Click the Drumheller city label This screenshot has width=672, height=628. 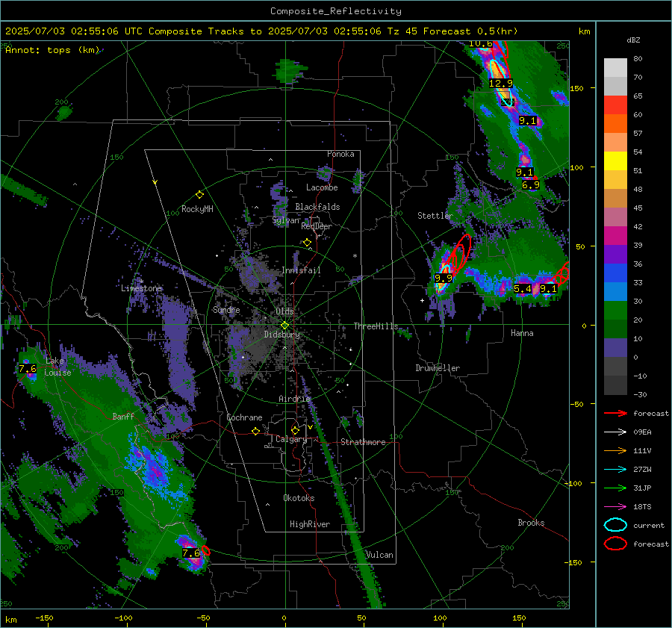pyautogui.click(x=438, y=368)
